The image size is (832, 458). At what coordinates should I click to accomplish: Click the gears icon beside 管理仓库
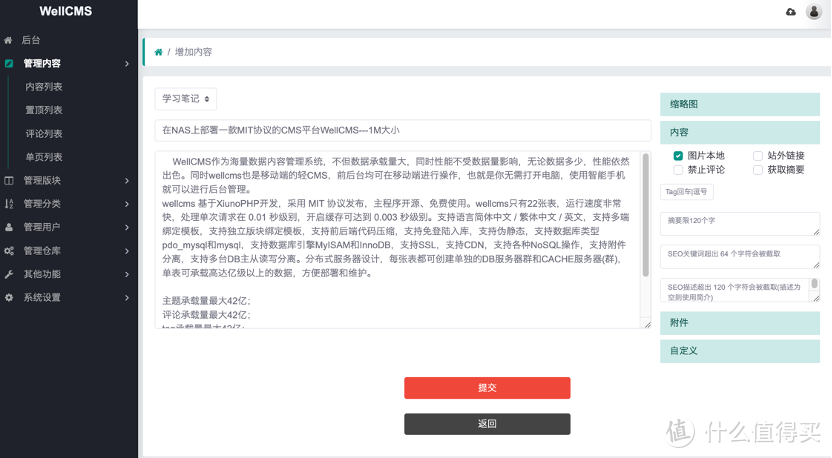pos(9,250)
